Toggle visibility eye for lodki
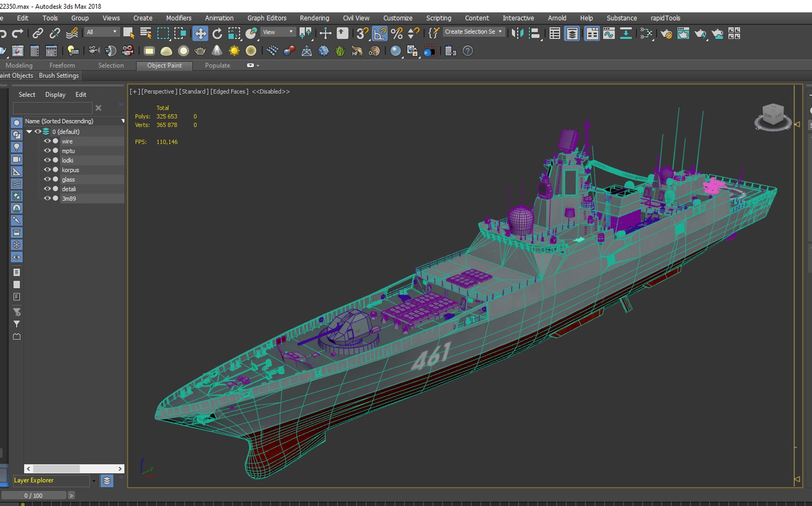Viewport: 812px width, 506px height. click(47, 160)
